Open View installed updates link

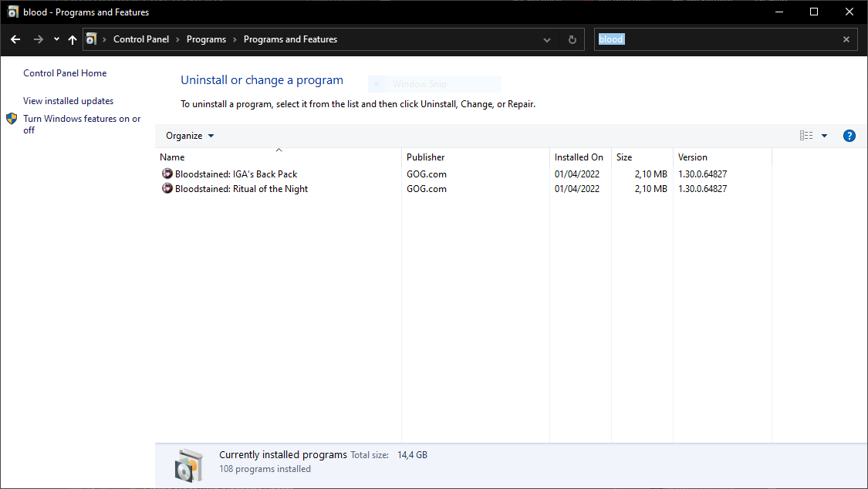(x=68, y=101)
